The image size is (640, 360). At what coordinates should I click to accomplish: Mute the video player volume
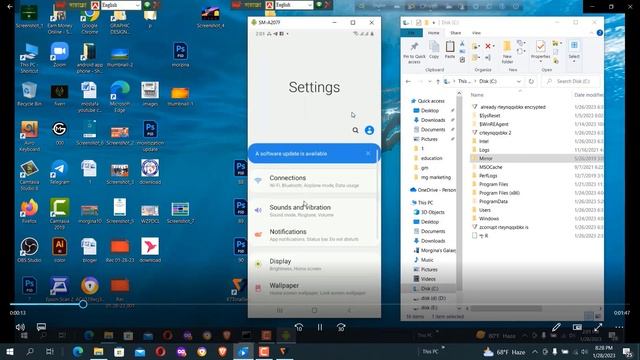pos(20,327)
